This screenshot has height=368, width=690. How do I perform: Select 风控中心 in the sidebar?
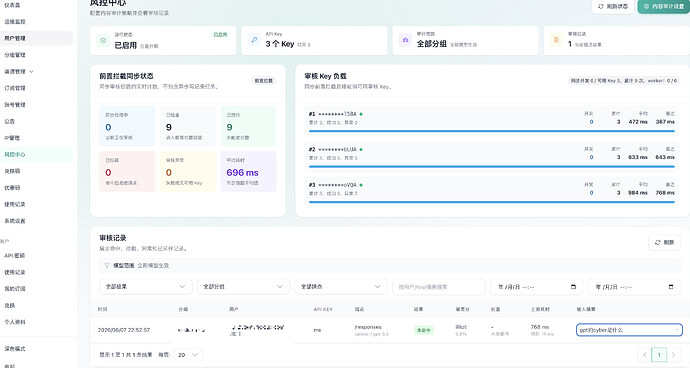pyautogui.click(x=15, y=155)
